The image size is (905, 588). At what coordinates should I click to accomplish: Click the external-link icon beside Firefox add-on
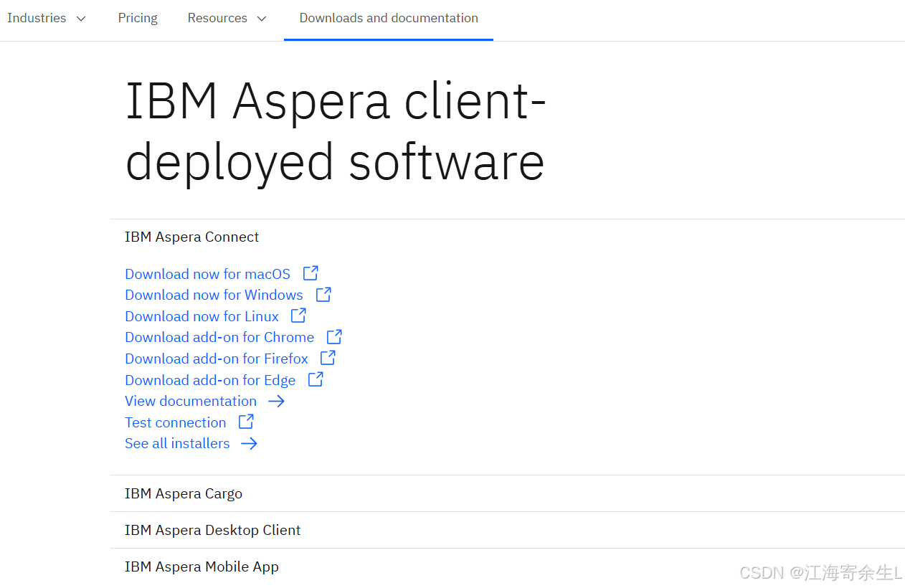327,358
